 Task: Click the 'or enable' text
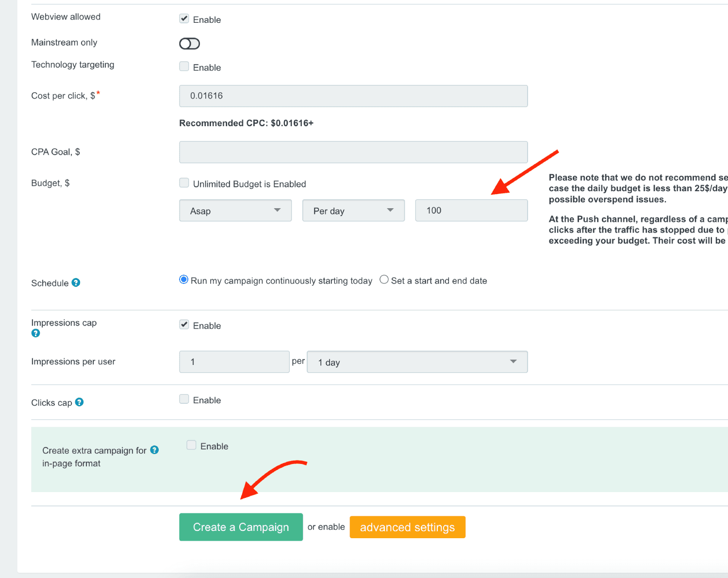(x=326, y=527)
